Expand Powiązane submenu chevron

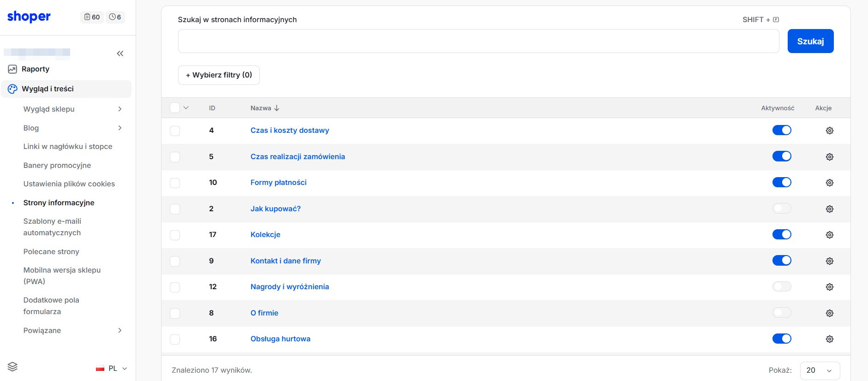point(120,330)
